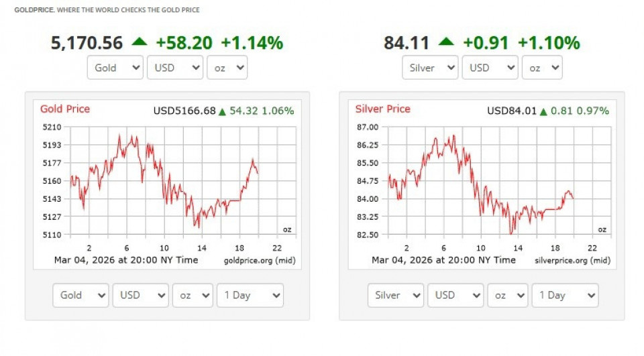This screenshot has width=644, height=356.
Task: Open USD currency dropdown above the silver chart
Action: 490,68
